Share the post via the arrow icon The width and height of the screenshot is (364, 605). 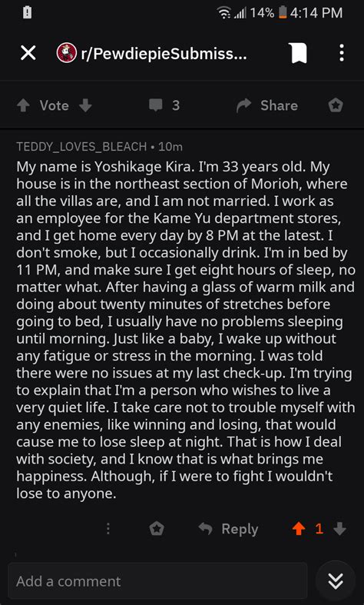[x=243, y=106]
